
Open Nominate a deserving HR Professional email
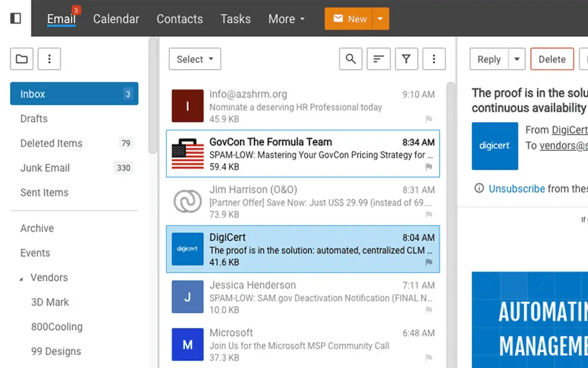click(303, 106)
